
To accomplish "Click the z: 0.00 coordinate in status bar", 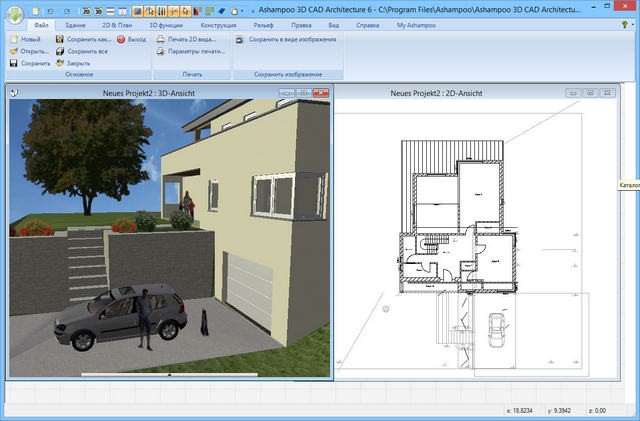I will 598,410.
